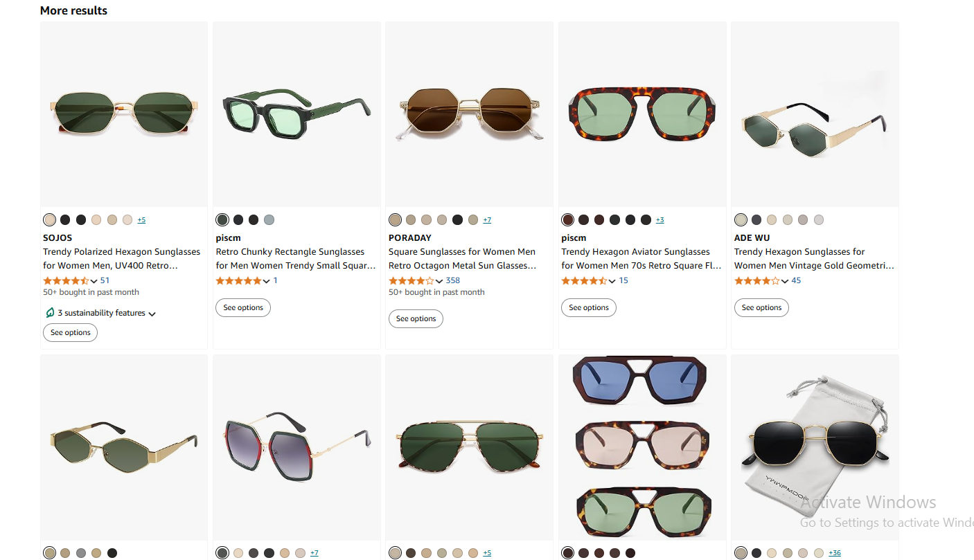The height and width of the screenshot is (560, 974).
Task: Choose the gray-blue swatch for piscm rectangle sunglasses
Action: pyautogui.click(x=269, y=220)
